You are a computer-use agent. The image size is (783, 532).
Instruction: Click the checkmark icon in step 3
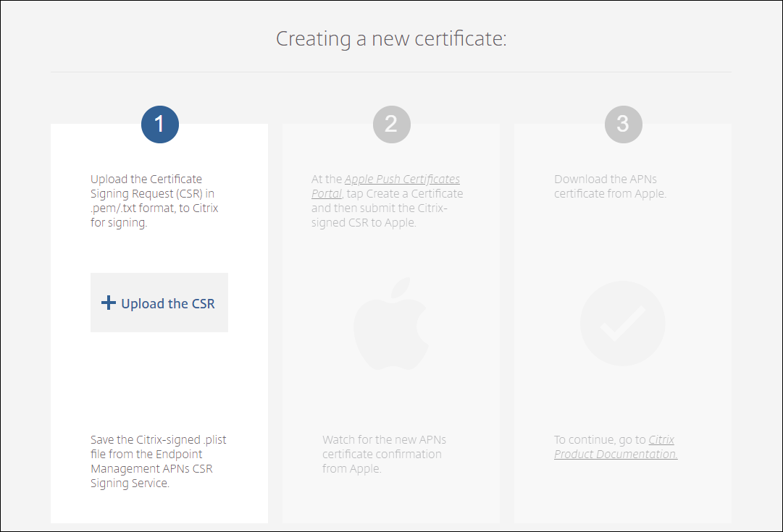point(623,324)
